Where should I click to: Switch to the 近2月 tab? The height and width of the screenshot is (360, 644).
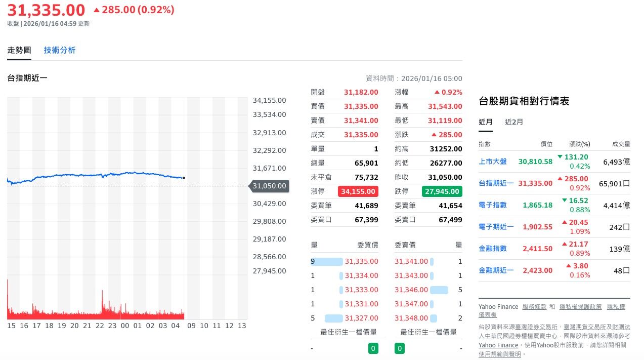pyautogui.click(x=514, y=122)
